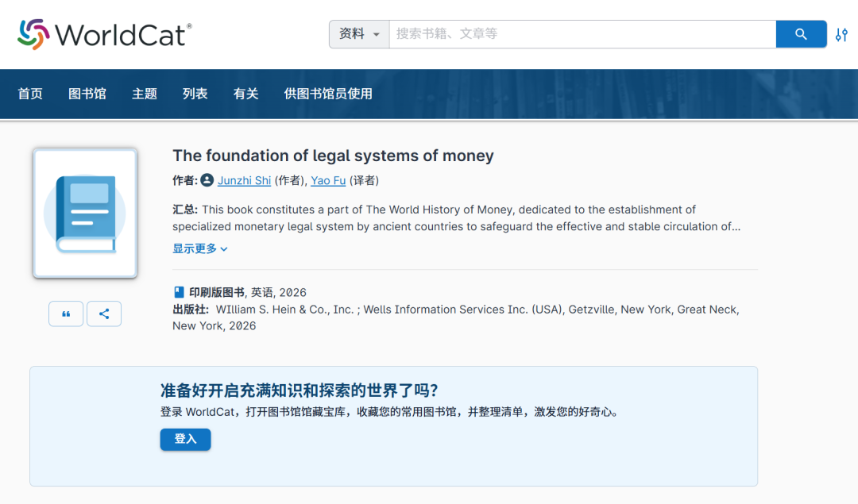Click the search box 搜索书籍、文章等
The width and height of the screenshot is (858, 504).
point(582,34)
